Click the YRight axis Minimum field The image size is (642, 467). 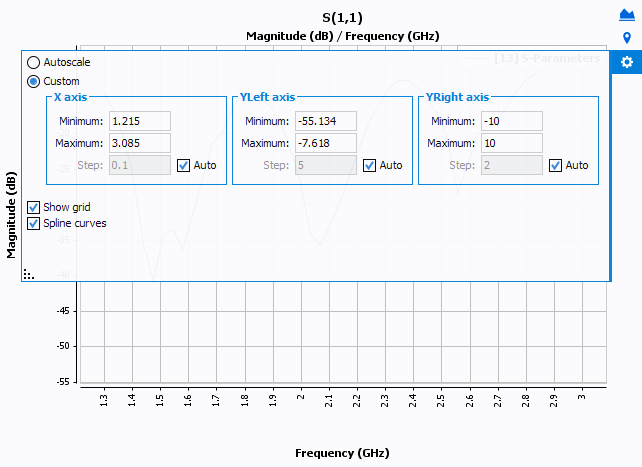512,121
